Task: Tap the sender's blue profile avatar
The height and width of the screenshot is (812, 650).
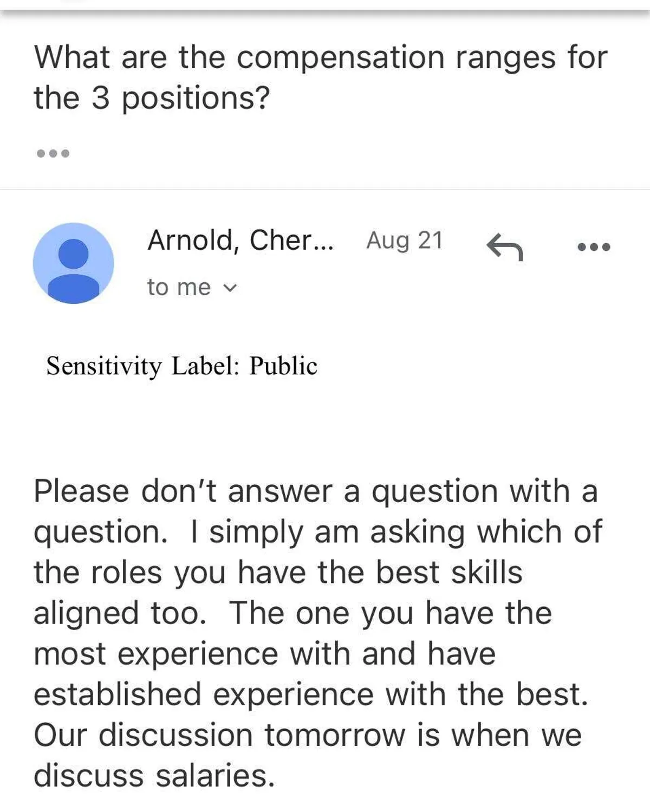Action: 74,263
